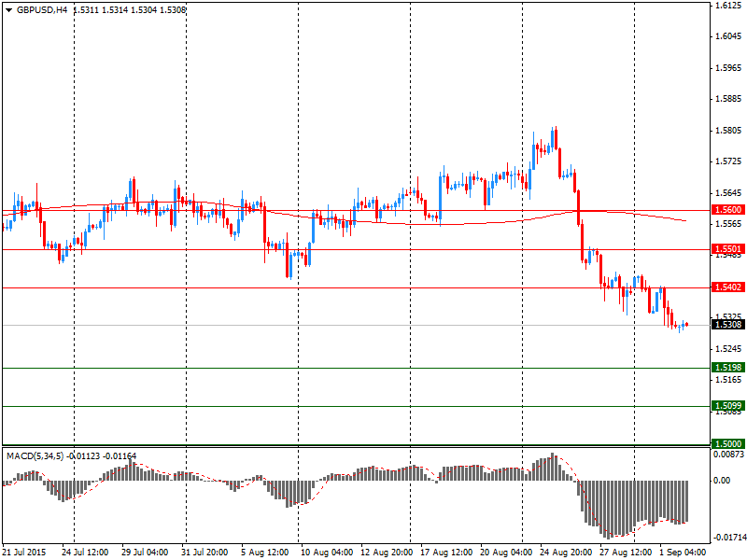Select the 1.5501 red price level label

tap(728, 249)
